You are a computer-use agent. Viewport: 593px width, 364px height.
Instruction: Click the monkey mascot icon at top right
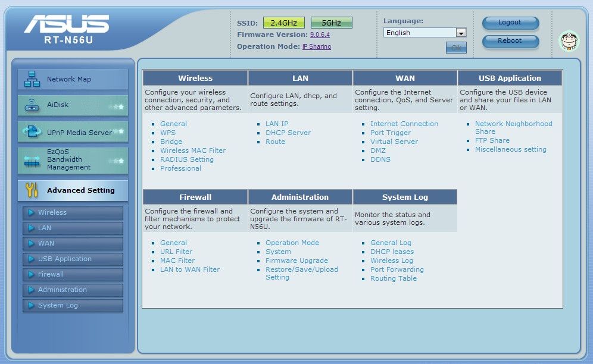[x=569, y=41]
